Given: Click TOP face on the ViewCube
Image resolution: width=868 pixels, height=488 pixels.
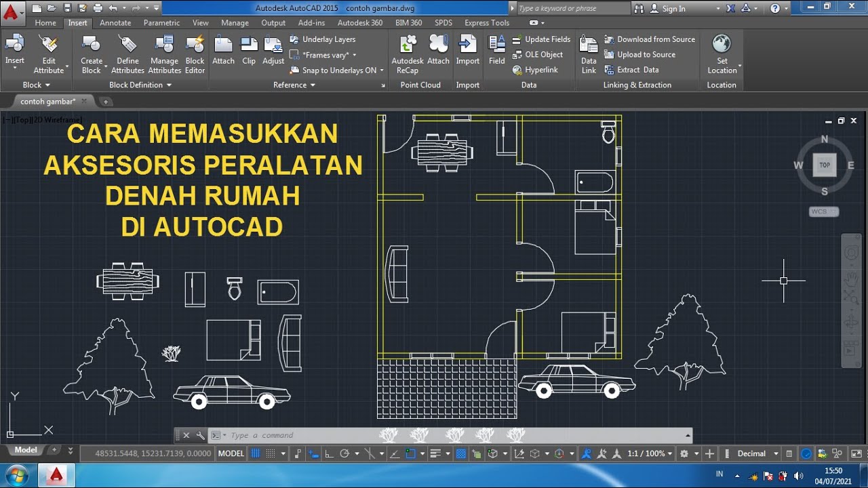Looking at the screenshot, I should [825, 165].
